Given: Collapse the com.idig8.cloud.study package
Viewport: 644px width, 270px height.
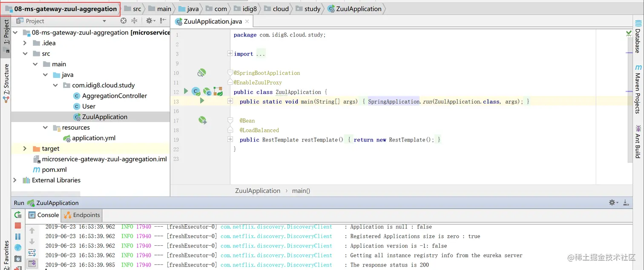Looking at the screenshot, I should 55,85.
